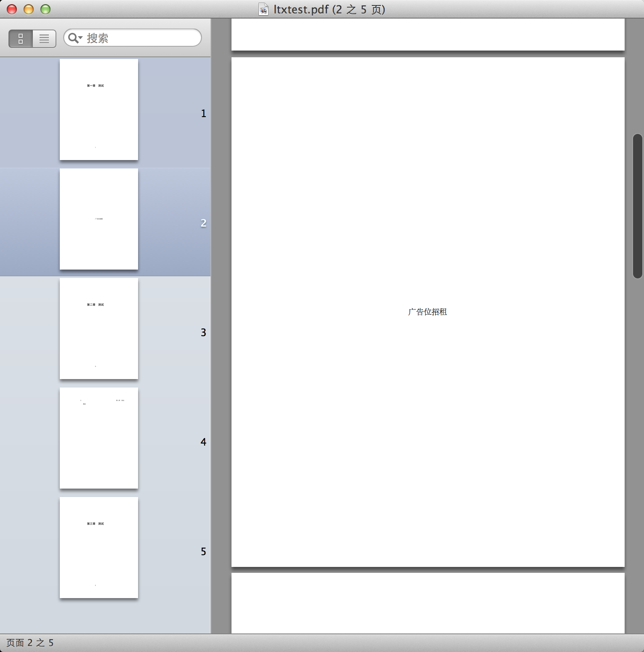Click the 页面 2 之 5 status label
This screenshot has width=644, height=652.
tap(30, 643)
